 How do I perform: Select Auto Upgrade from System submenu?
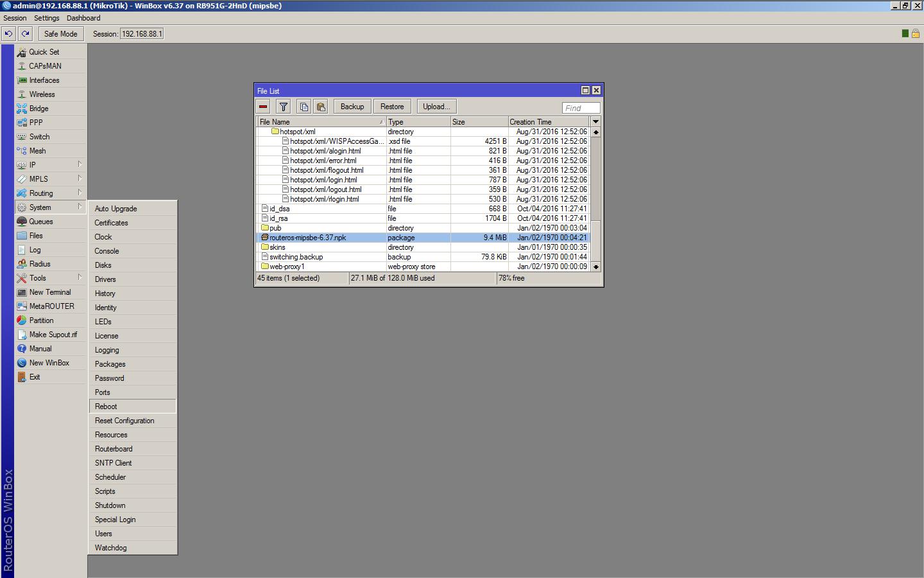pos(133,209)
